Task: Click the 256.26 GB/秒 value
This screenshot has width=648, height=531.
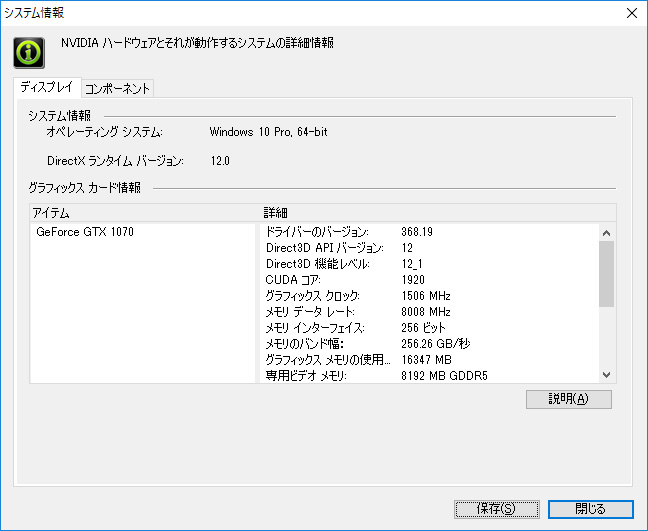Action: pos(436,344)
